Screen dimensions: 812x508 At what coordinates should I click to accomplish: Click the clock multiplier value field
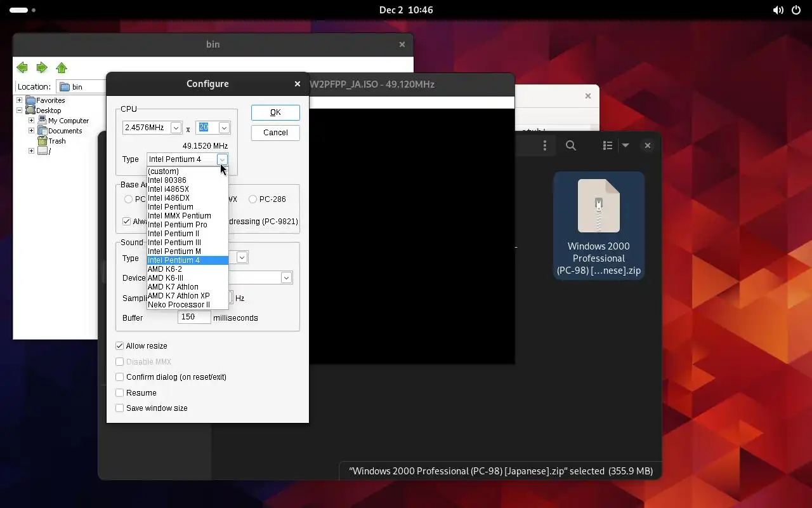(x=207, y=128)
